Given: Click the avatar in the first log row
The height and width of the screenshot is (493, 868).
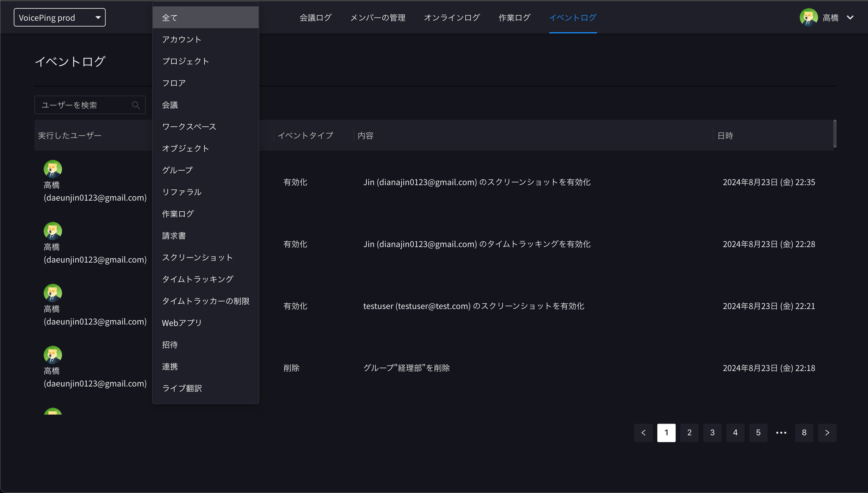Looking at the screenshot, I should point(53,168).
